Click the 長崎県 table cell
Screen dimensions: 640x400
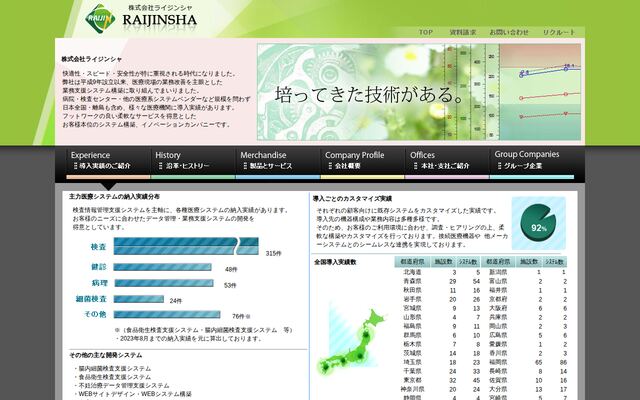tap(498, 371)
